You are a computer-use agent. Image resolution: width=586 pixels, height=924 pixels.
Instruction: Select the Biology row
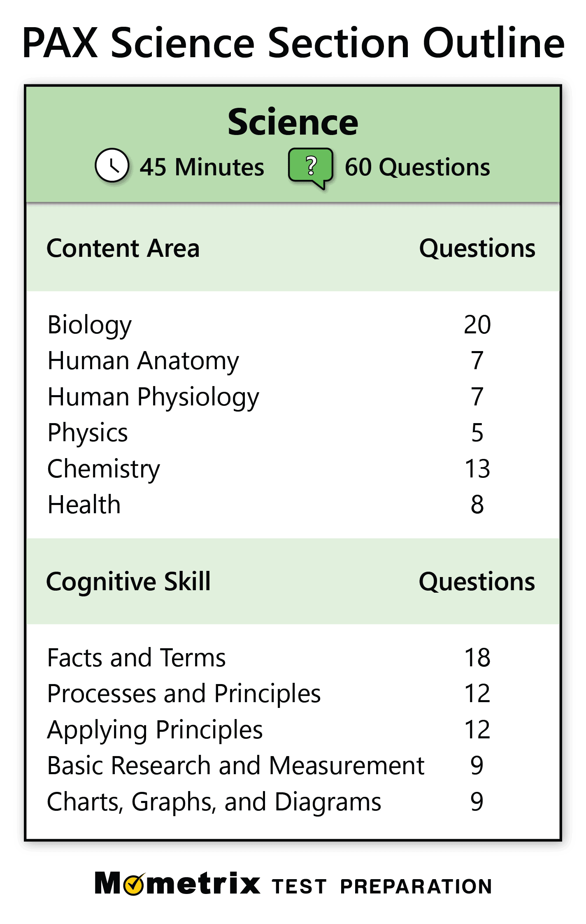coord(293,325)
